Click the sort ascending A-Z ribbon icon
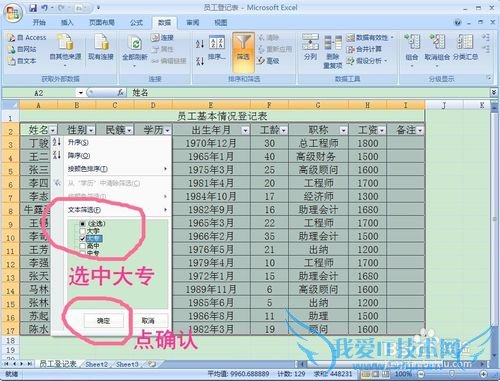 200,44
